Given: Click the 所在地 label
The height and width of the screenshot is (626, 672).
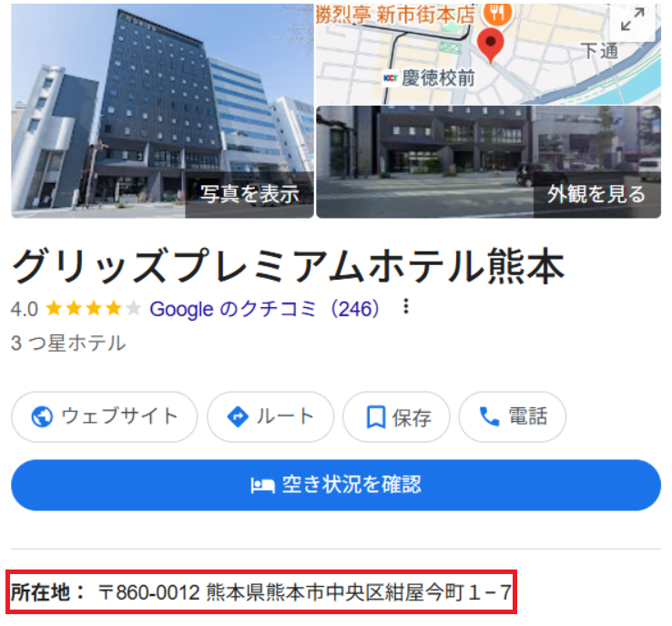Looking at the screenshot, I should [x=47, y=592].
